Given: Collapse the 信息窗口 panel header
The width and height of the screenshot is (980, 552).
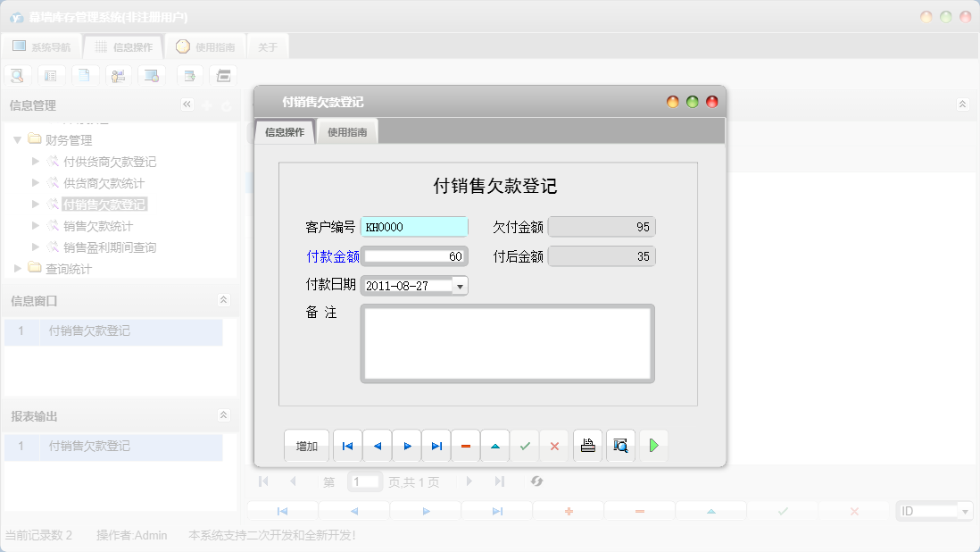Looking at the screenshot, I should [x=224, y=300].
